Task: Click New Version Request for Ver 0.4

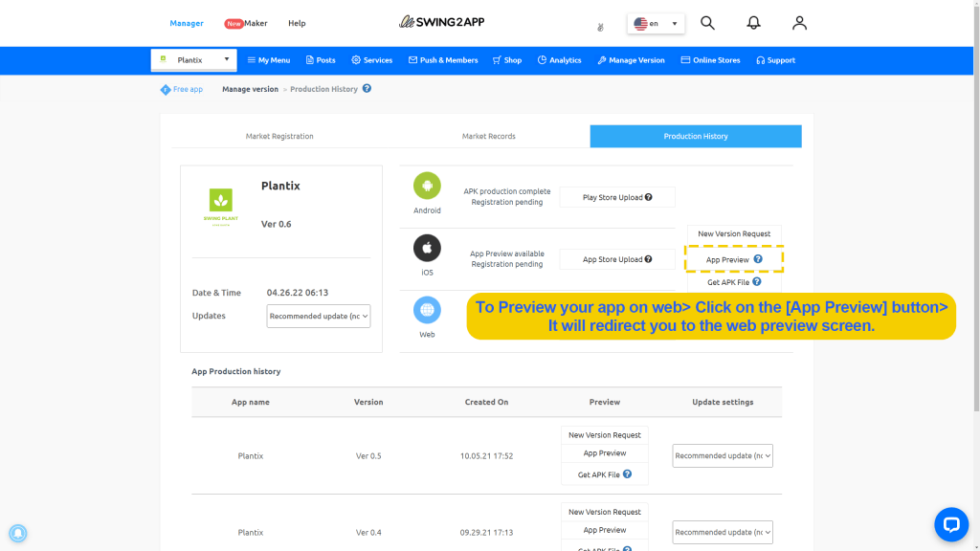Action: [x=605, y=512]
